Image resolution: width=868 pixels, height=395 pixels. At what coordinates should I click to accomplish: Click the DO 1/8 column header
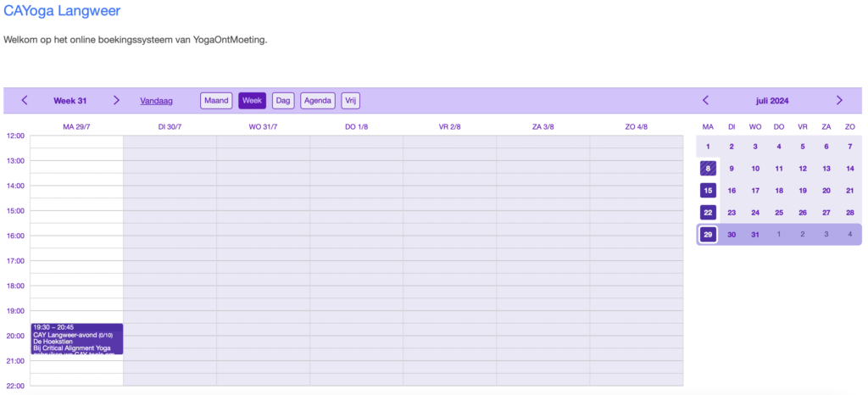pos(357,126)
